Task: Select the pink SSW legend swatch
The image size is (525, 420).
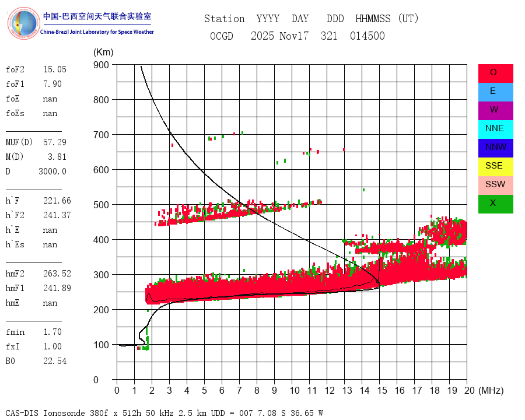Action: (495, 185)
